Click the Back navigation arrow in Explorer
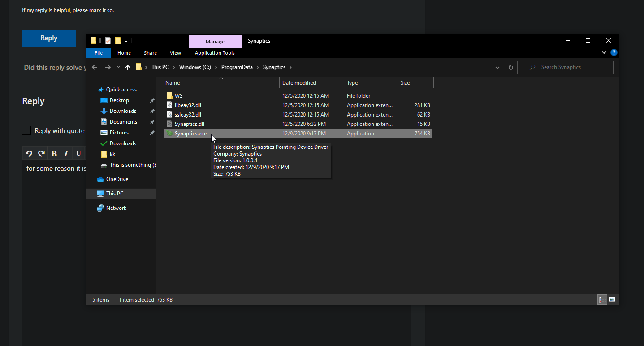The width and height of the screenshot is (644, 346). point(95,67)
